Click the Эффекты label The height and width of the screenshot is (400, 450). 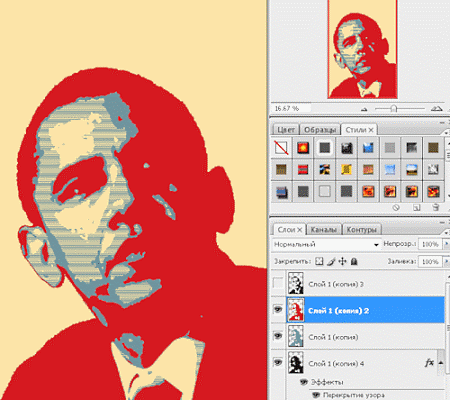327,382
